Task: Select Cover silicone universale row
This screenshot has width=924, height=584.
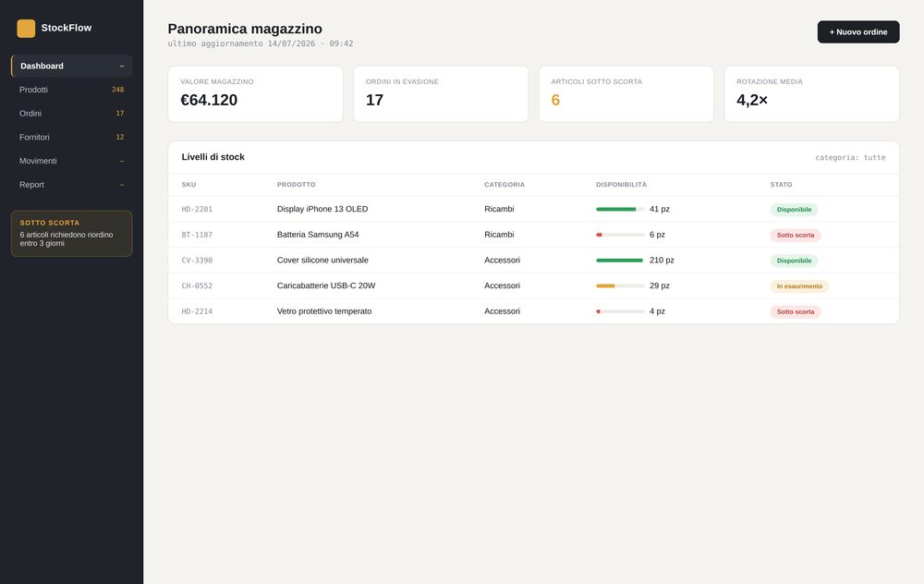Action: [533, 260]
